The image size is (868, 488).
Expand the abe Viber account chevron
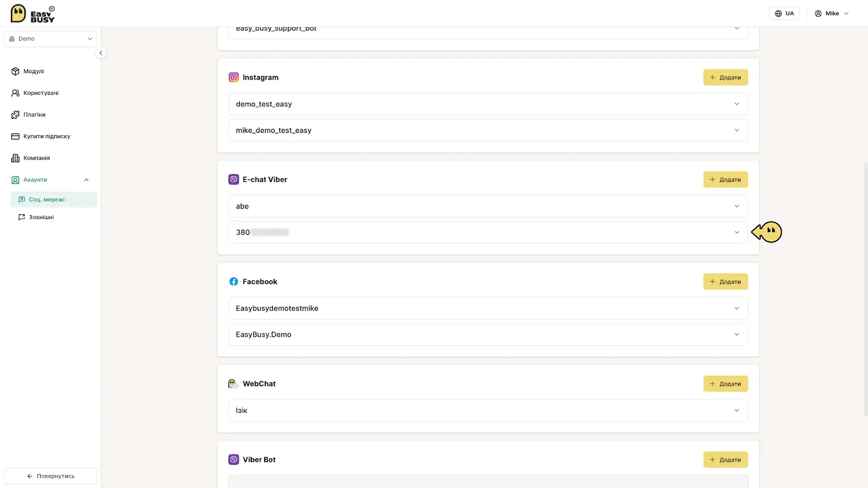tap(737, 206)
